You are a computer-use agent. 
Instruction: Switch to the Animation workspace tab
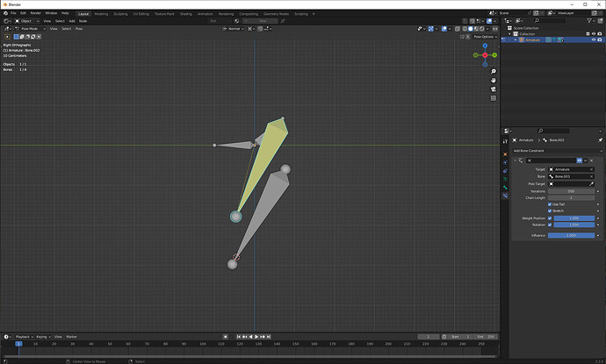pos(206,14)
